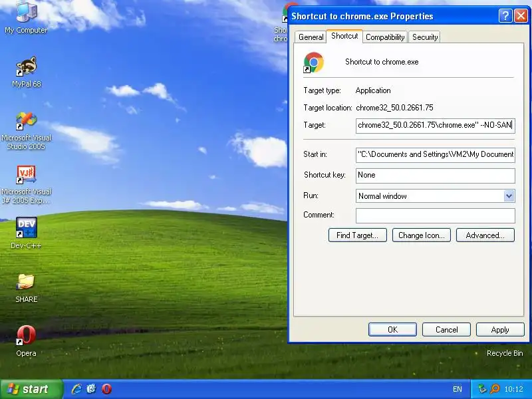
Task: Click the EN language bar indicator
Action: [457, 389]
